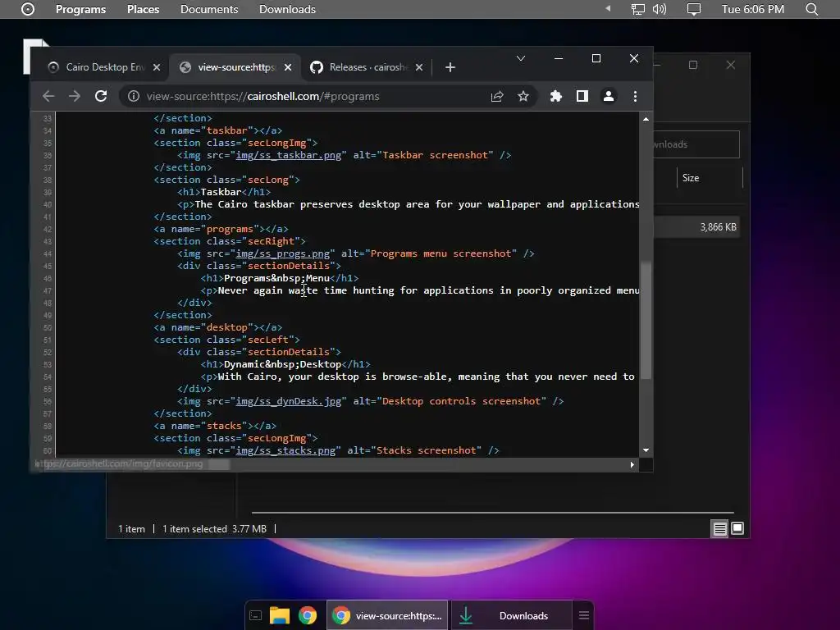The image size is (840, 630).
Task: Open the Cairo menu circle icon
Action: tap(28, 9)
